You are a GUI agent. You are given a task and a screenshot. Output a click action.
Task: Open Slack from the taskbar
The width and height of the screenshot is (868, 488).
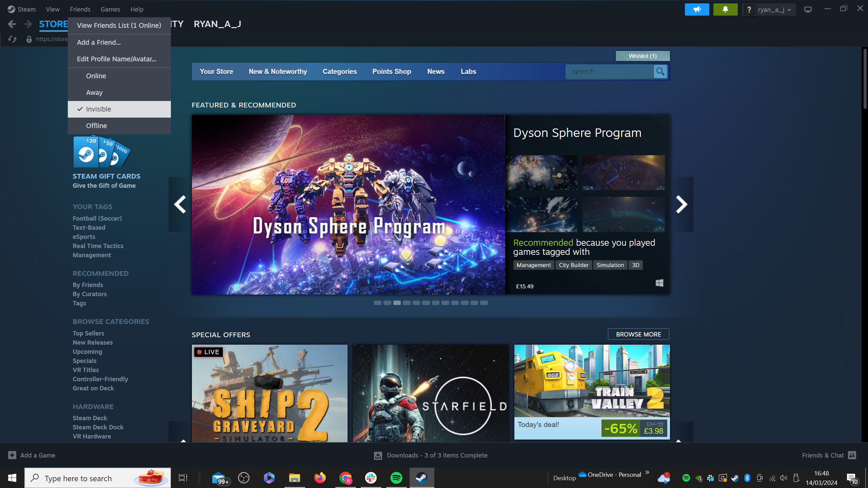(x=371, y=478)
